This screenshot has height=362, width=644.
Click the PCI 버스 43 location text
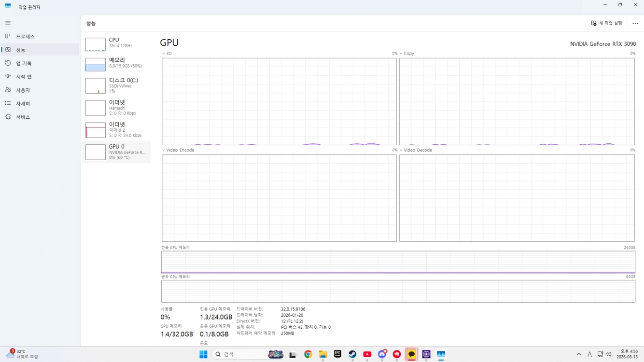306,327
